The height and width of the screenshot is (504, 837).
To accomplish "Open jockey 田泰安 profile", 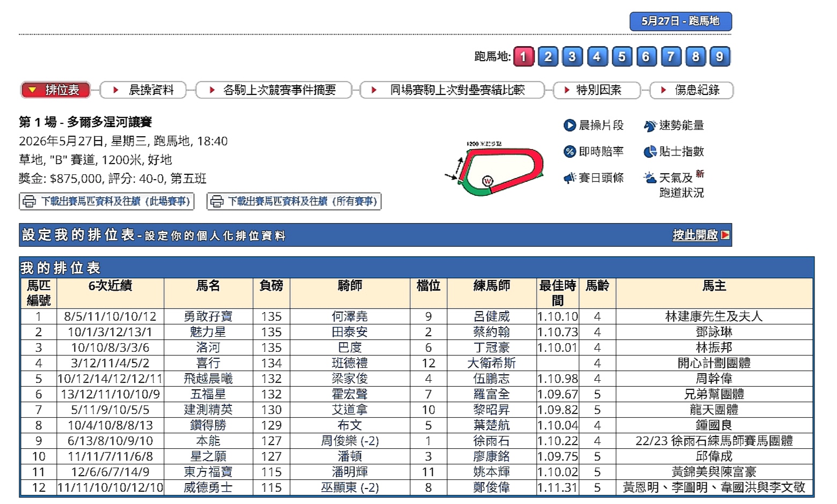I will coord(350,332).
